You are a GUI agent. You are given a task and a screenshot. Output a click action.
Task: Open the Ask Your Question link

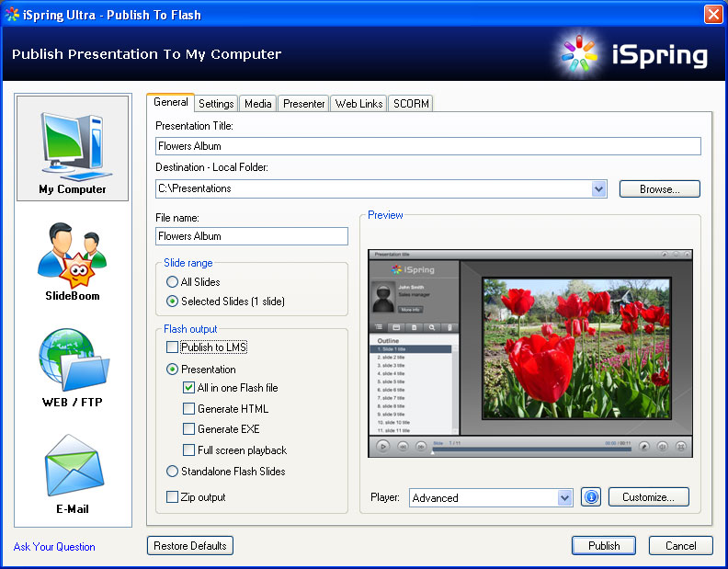point(54,547)
